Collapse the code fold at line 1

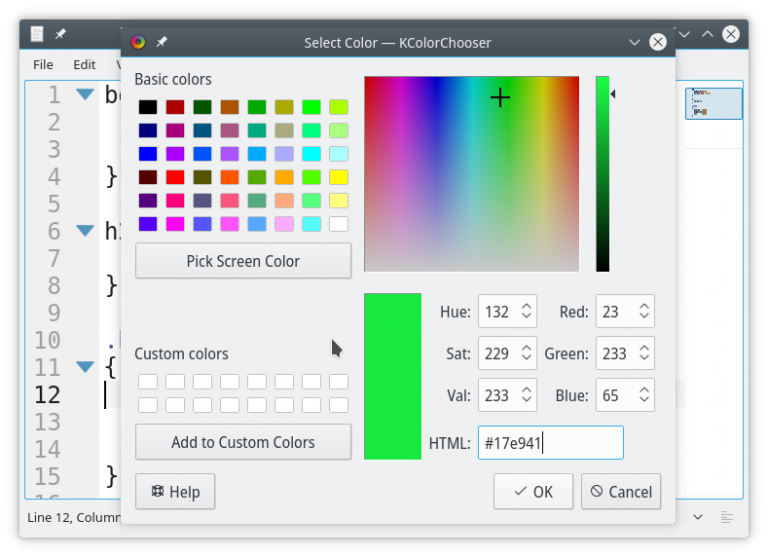[x=85, y=95]
